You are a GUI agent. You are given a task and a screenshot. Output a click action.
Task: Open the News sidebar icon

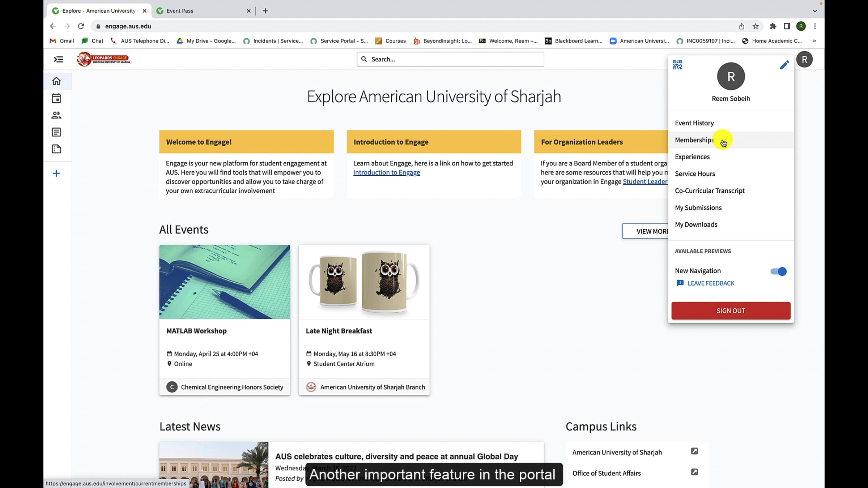pos(56,132)
